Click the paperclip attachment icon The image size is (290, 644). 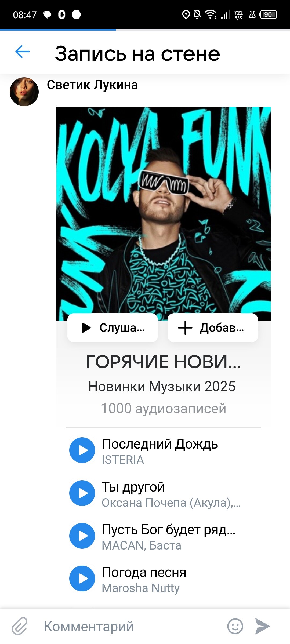click(x=20, y=626)
